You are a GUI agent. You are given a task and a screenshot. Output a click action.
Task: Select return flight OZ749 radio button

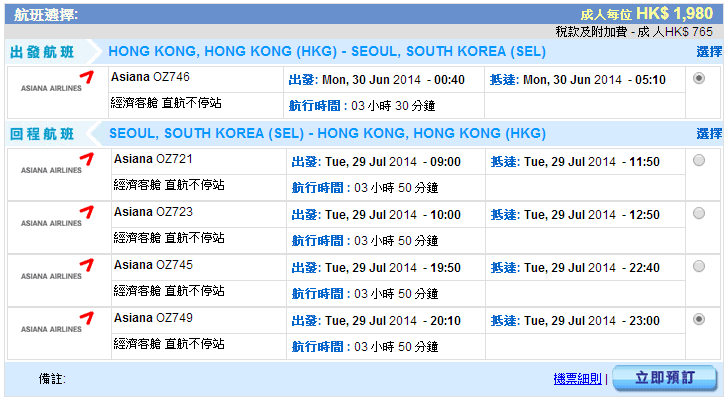[698, 319]
